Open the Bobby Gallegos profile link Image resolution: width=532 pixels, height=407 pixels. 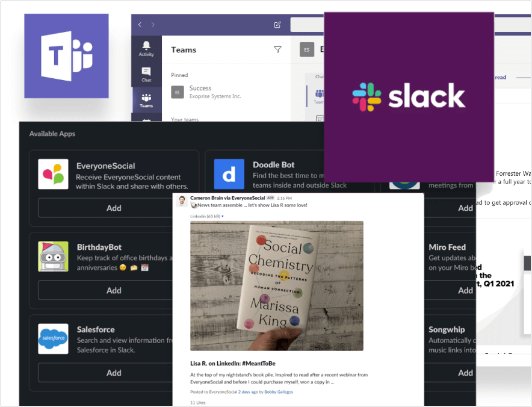[279, 392]
